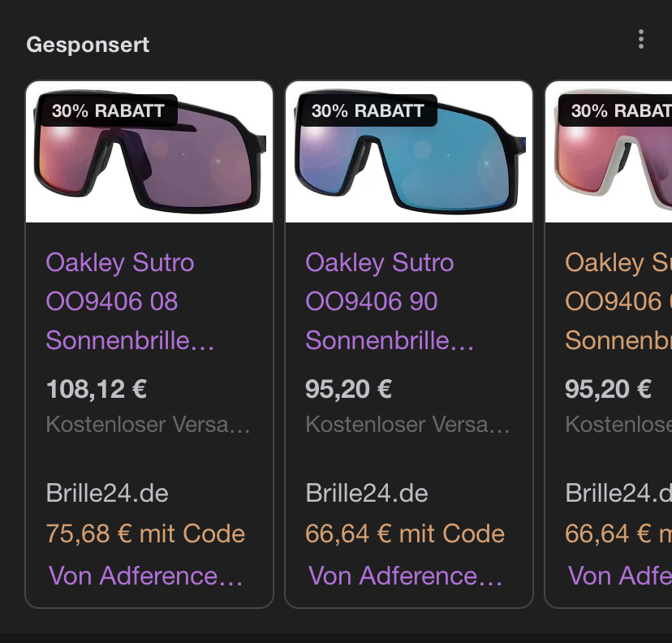This screenshot has width=672, height=643.
Task: Open Von Adference link on first card
Action: point(146,576)
